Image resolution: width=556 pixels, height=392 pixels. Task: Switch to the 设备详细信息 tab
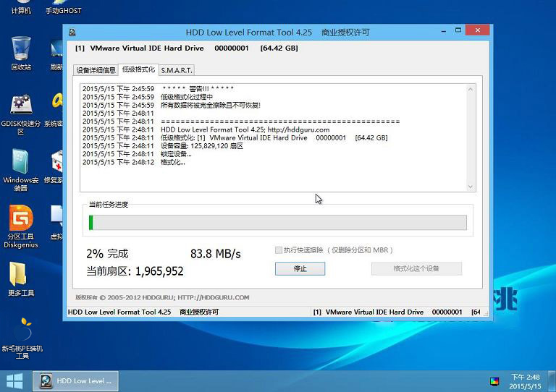point(96,70)
